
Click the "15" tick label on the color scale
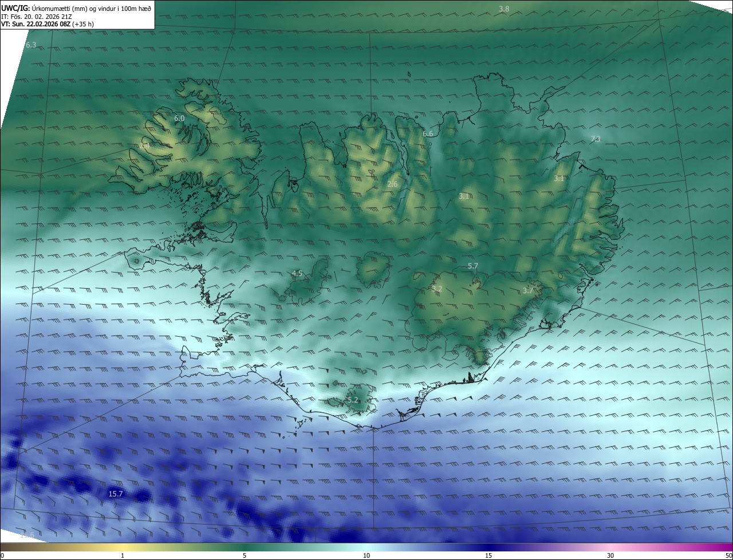pos(488,555)
